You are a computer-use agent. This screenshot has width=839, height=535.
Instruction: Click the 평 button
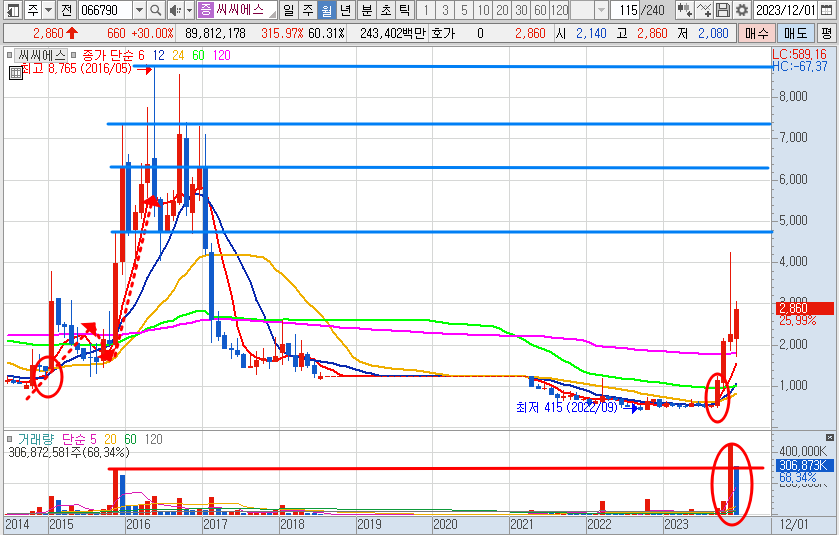827,33
